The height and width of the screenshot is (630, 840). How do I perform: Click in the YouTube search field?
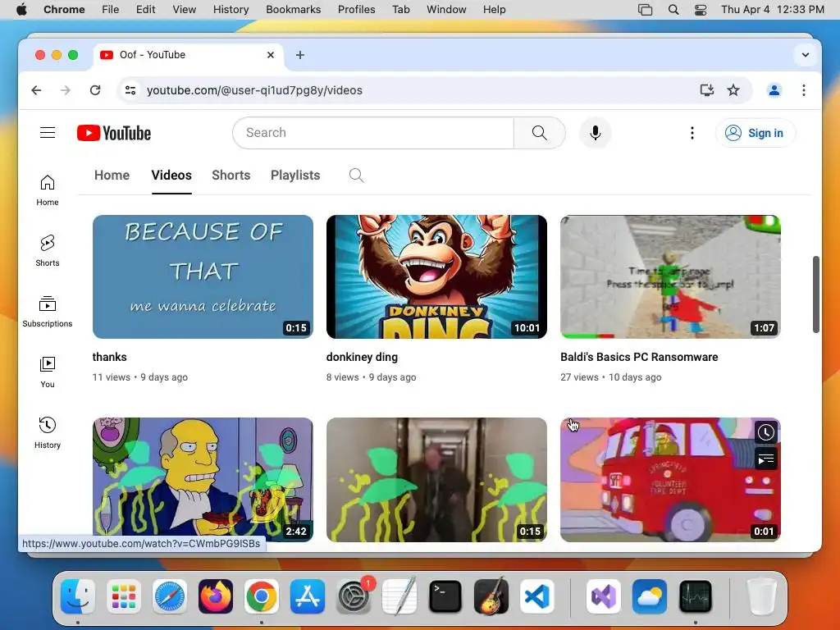click(x=373, y=133)
